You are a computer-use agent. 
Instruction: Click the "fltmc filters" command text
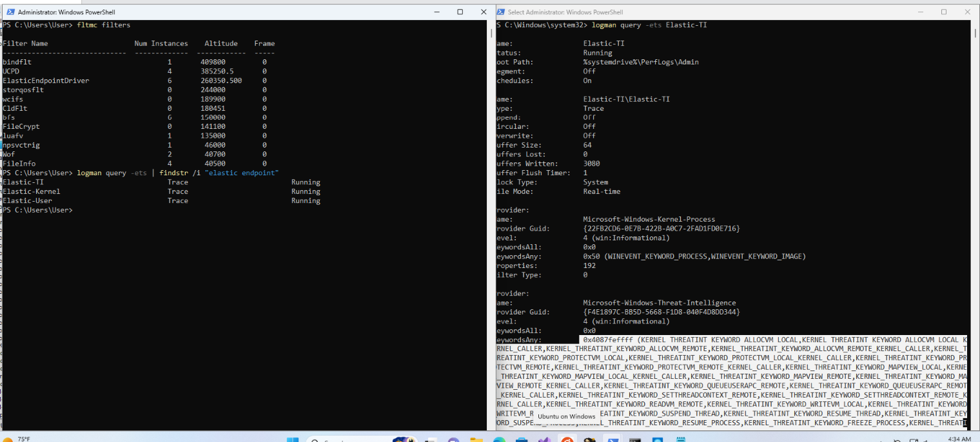[103, 25]
